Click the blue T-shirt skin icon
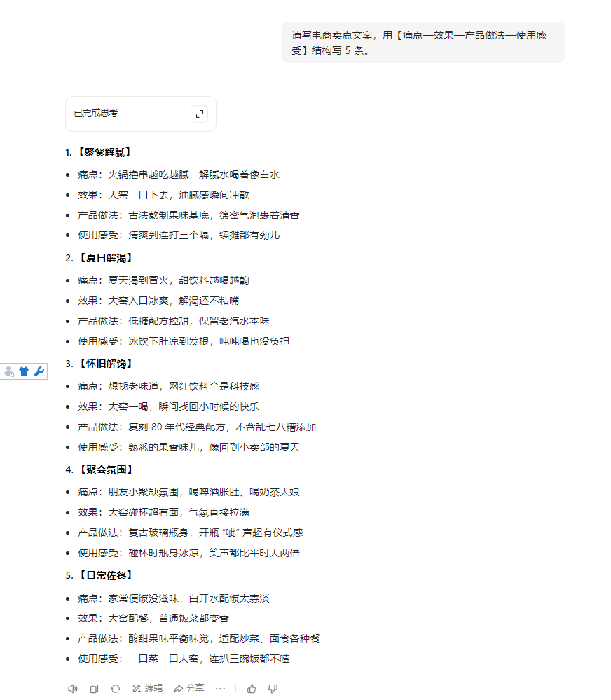611x700 pixels. tap(24, 372)
